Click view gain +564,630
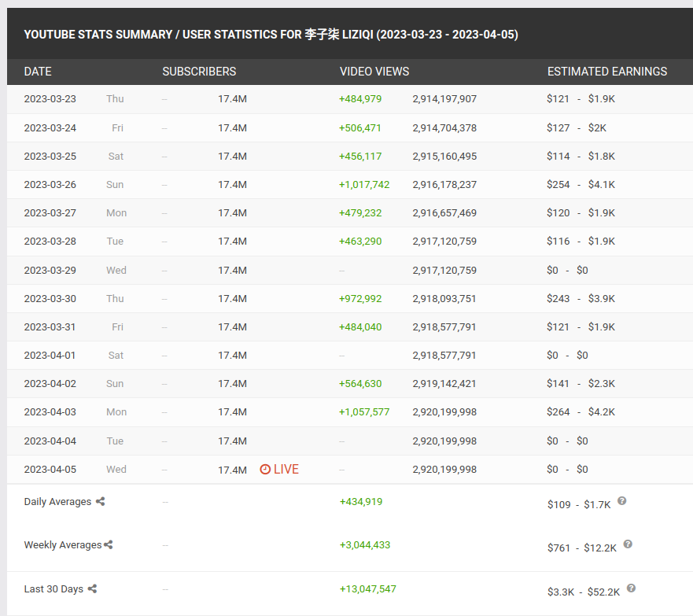 (x=360, y=384)
